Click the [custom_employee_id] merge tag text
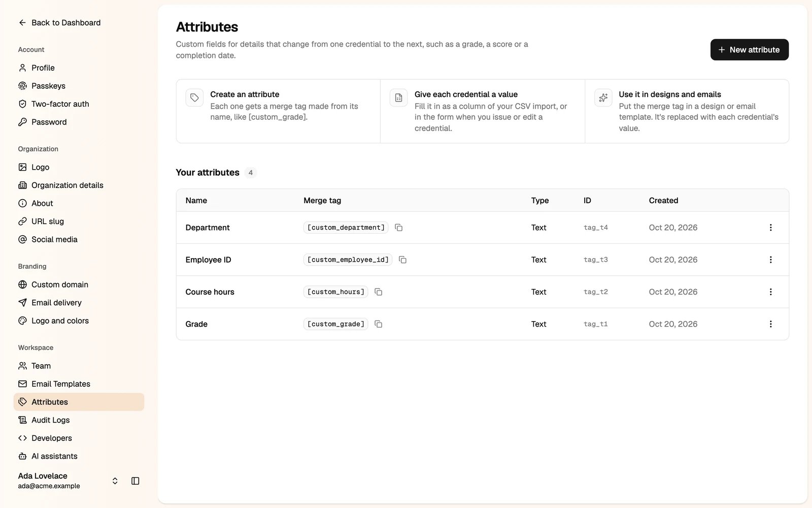The height and width of the screenshot is (508, 812). click(x=348, y=260)
